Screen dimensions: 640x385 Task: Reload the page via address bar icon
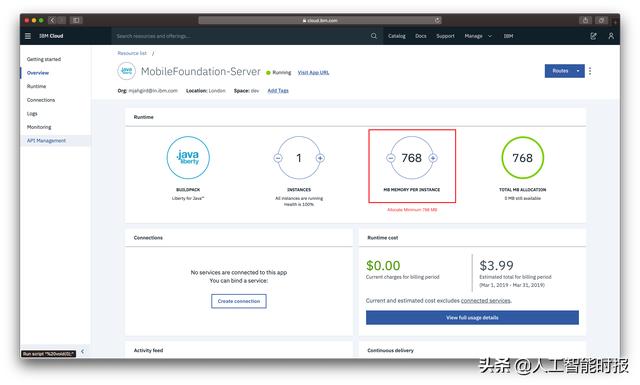tap(437, 20)
